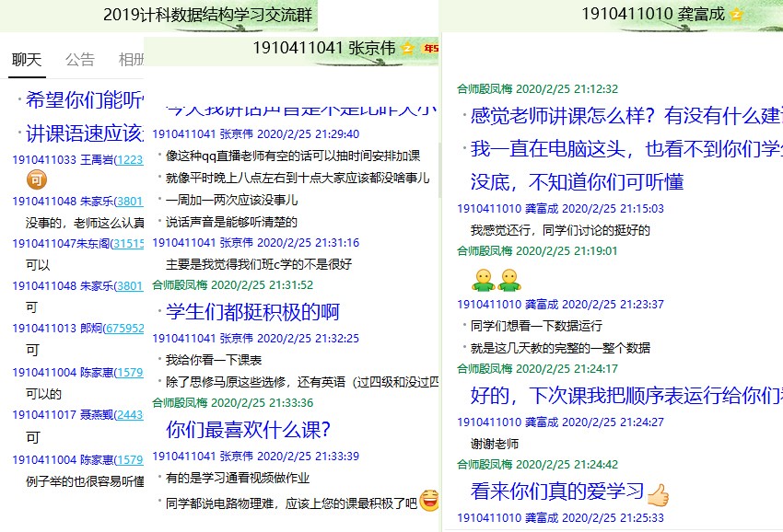Open the 公告 tab
The height and width of the screenshot is (532, 783).
point(80,60)
